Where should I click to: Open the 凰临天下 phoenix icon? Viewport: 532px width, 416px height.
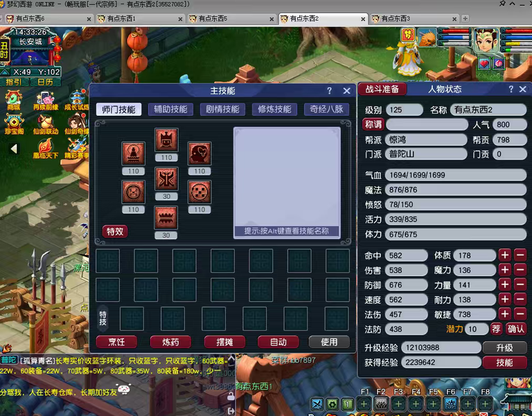pyautogui.click(x=46, y=149)
